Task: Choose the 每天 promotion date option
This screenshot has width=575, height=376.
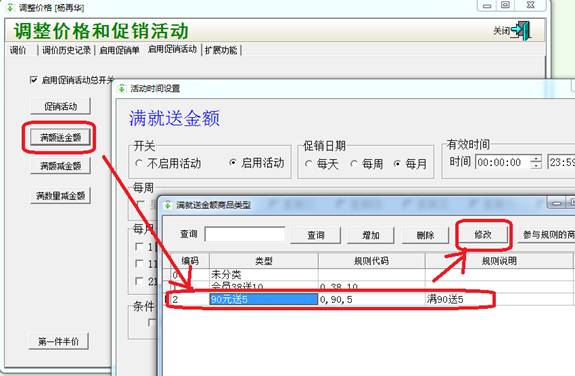Action: click(308, 164)
